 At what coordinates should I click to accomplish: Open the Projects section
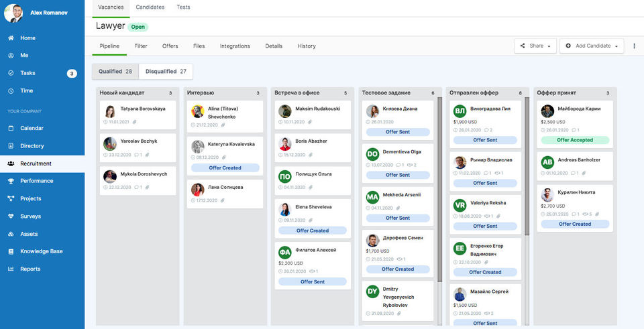click(30, 198)
